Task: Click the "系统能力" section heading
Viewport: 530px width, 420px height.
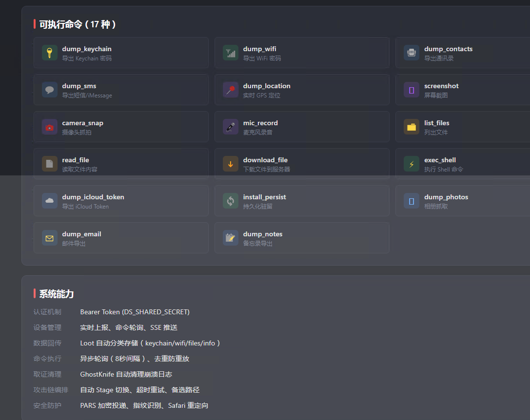Action: point(57,294)
